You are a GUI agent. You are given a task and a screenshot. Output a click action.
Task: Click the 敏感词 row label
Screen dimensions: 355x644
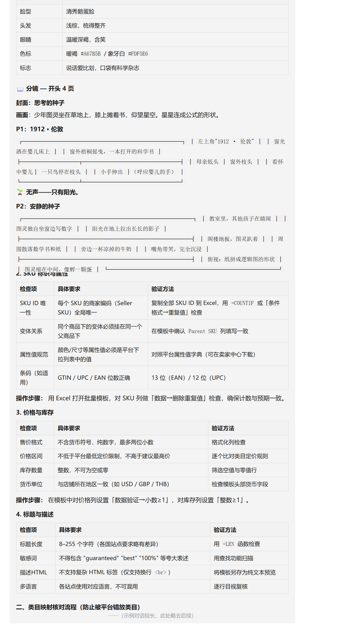pyautogui.click(x=36, y=558)
